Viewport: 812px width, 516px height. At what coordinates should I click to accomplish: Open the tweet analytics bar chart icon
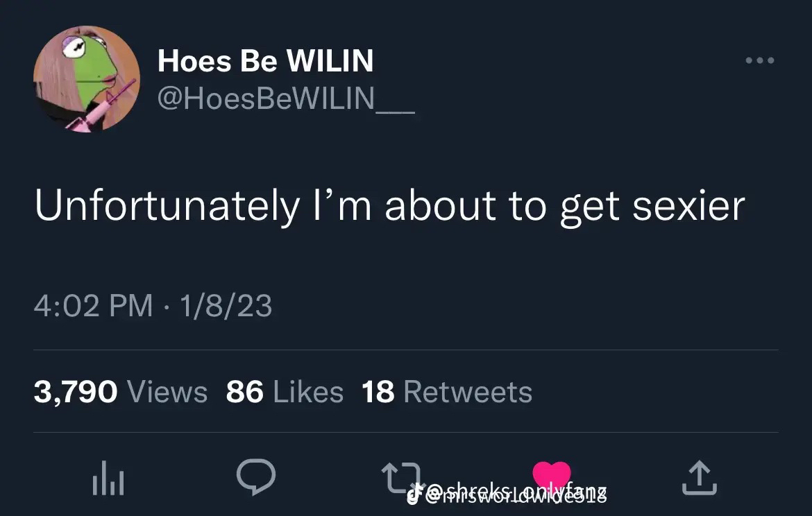pos(108,480)
